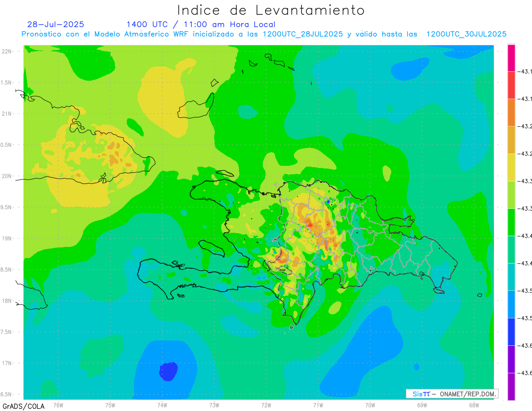Select the '9.5N' latitude label
This screenshot has width=532, height=411.
click(7, 207)
